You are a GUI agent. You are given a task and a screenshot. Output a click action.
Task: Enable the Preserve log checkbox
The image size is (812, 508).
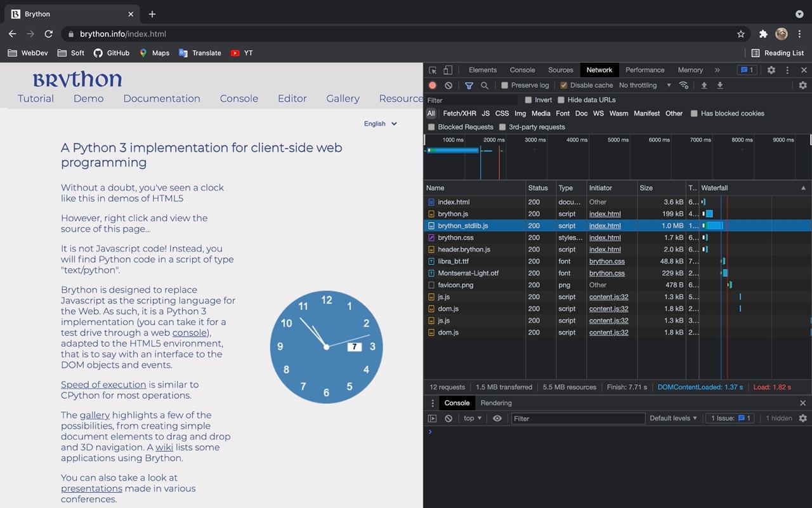tap(505, 85)
